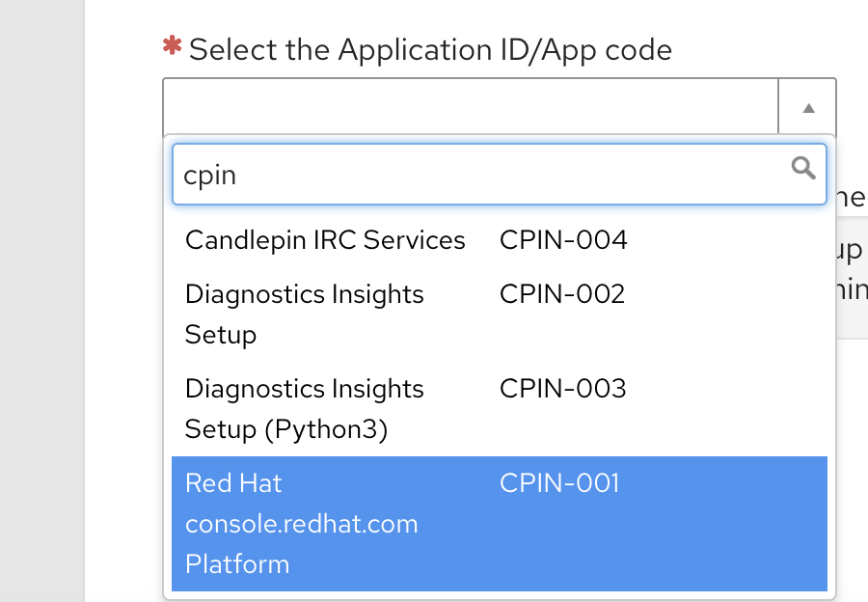868x602 pixels.
Task: Click the gray left sidebar strip
Action: point(42,301)
